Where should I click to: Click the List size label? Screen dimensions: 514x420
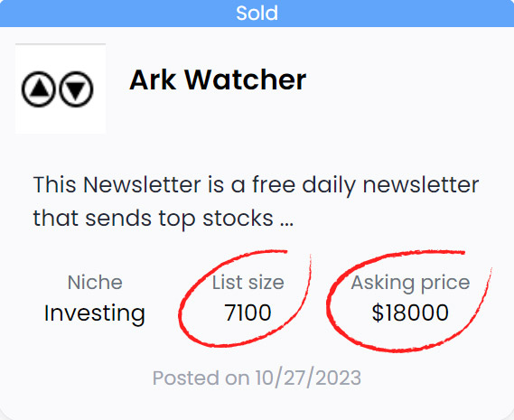click(248, 283)
